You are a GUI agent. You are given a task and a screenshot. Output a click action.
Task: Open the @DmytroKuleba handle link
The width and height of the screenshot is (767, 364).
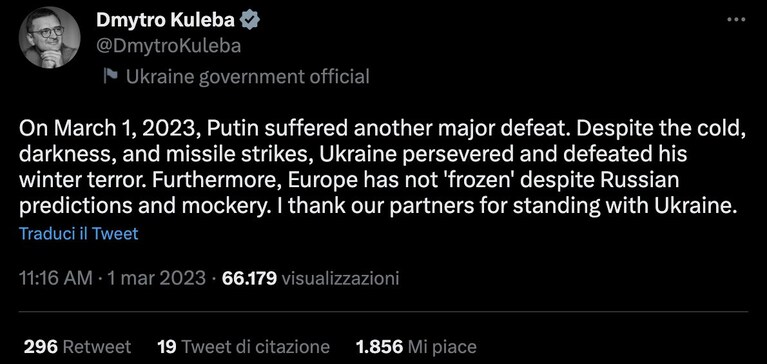click(169, 46)
